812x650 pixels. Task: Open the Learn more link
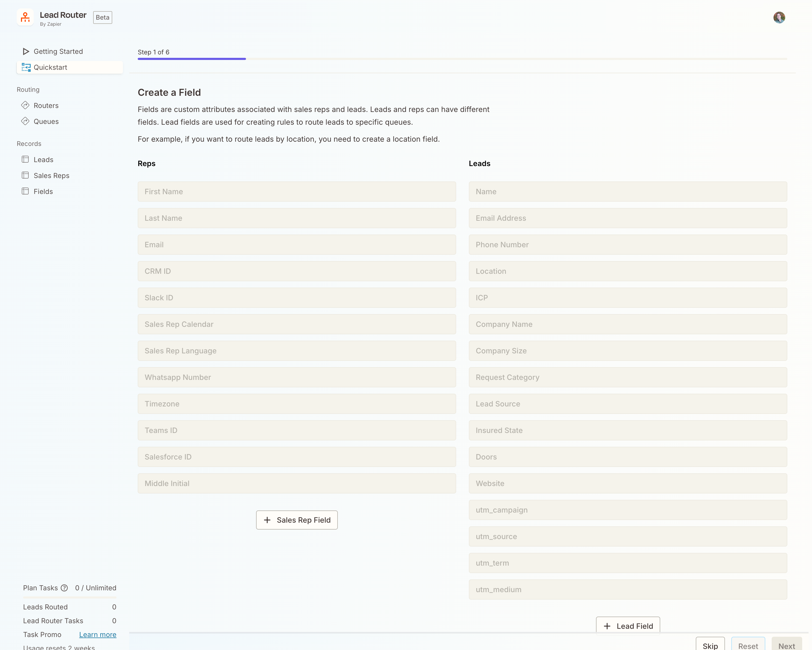pos(98,635)
